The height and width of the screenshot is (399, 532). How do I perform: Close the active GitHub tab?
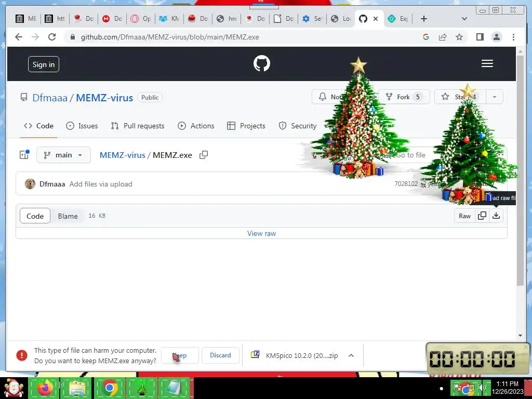pyautogui.click(x=376, y=19)
